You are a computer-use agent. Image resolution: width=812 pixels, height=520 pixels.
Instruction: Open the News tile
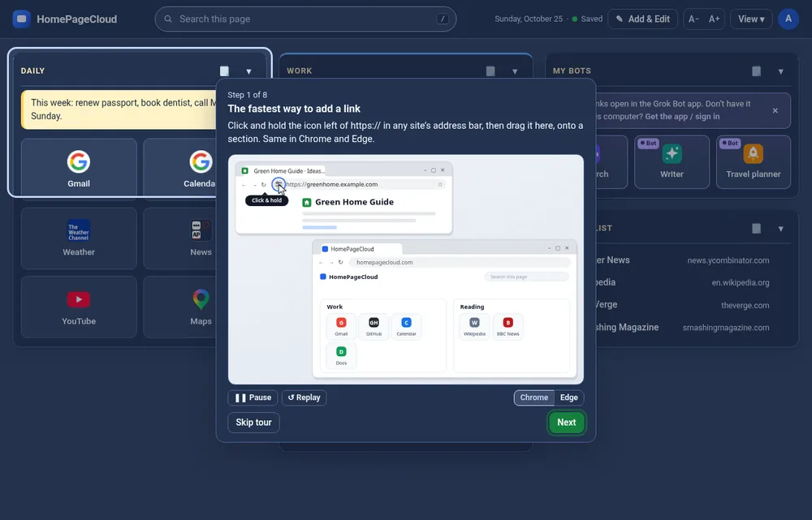[179, 238]
